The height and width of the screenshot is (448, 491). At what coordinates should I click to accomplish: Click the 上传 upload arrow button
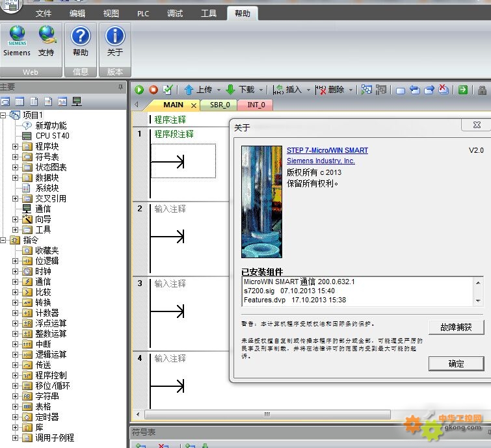point(198,90)
